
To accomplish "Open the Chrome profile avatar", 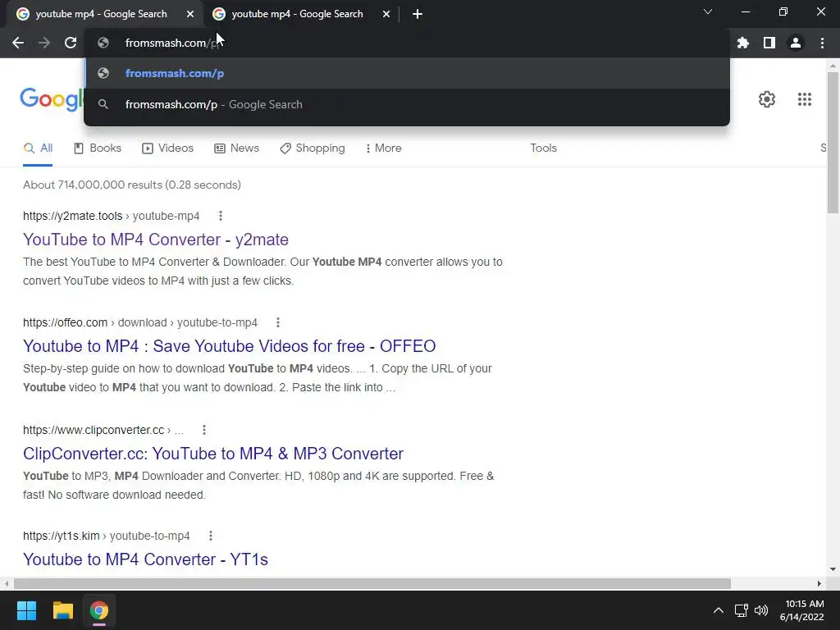I will click(x=796, y=43).
